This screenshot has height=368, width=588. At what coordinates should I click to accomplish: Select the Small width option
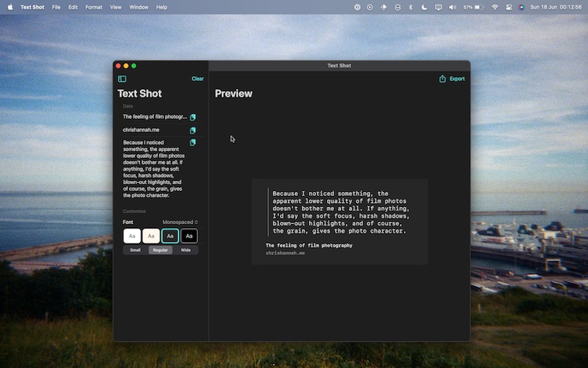(135, 250)
